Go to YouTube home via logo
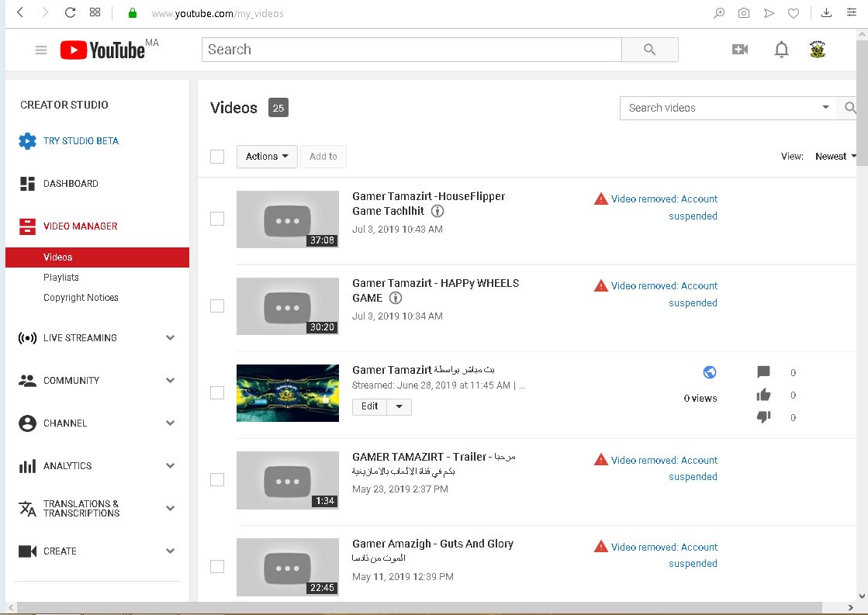 (103, 50)
